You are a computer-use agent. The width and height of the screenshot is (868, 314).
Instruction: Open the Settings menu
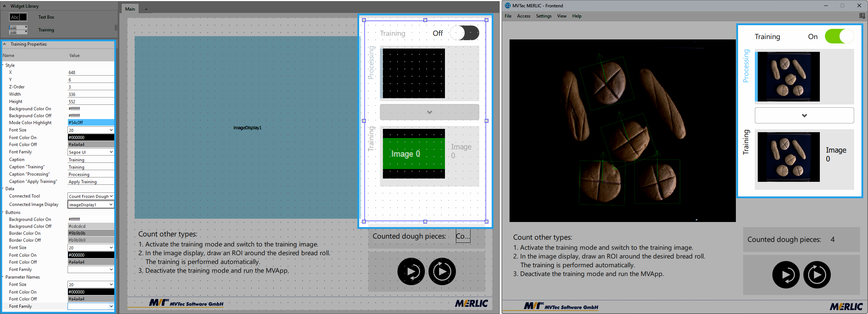tap(544, 16)
